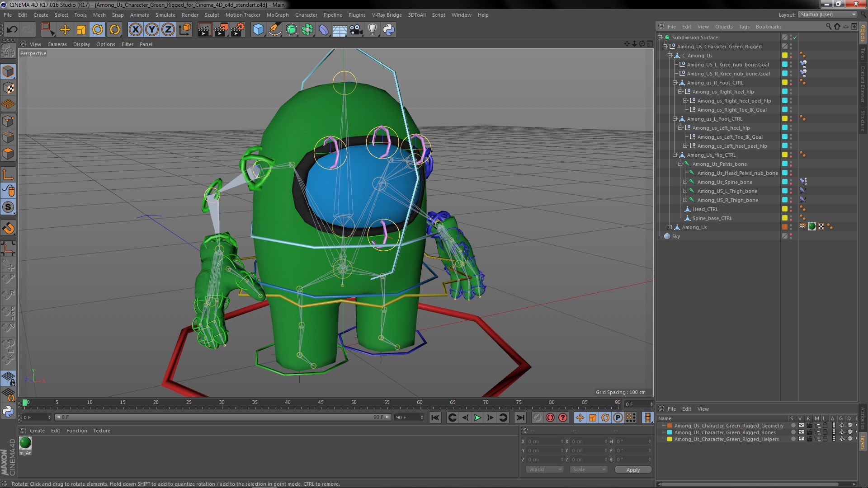Click Render View clapperboard icon

point(204,30)
